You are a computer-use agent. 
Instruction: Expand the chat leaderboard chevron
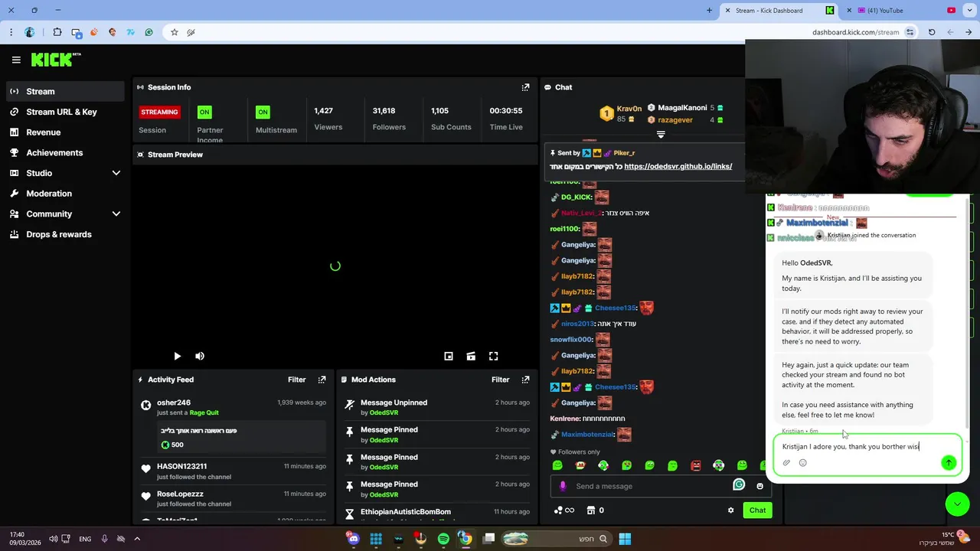click(661, 135)
